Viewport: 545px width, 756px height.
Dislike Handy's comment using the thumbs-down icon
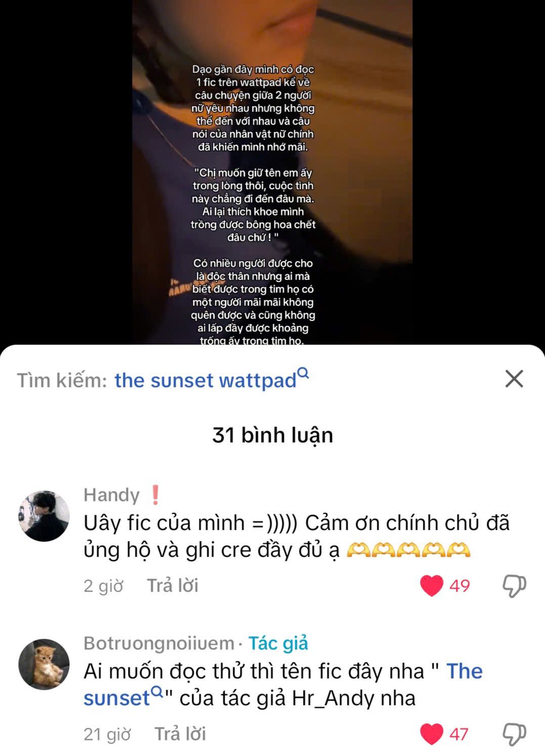[x=514, y=586]
